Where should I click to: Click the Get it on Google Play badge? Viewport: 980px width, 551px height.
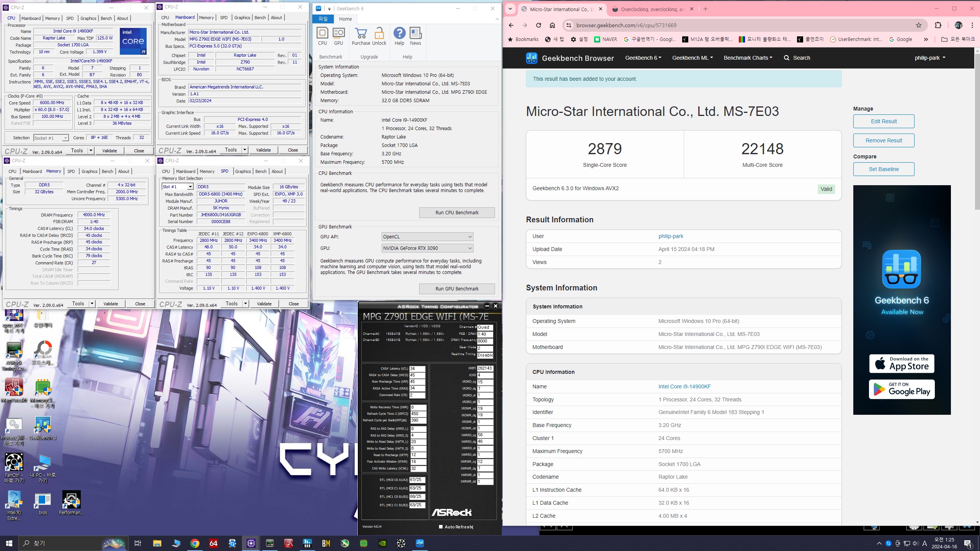click(902, 390)
